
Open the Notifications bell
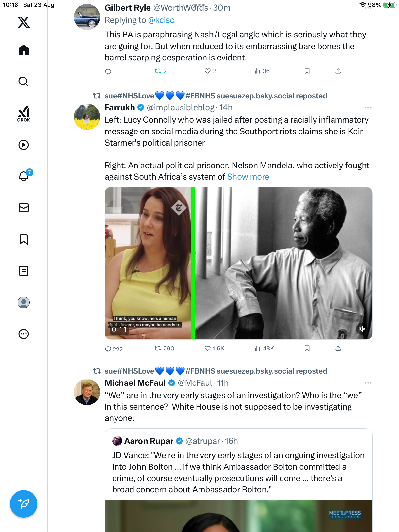(x=24, y=176)
